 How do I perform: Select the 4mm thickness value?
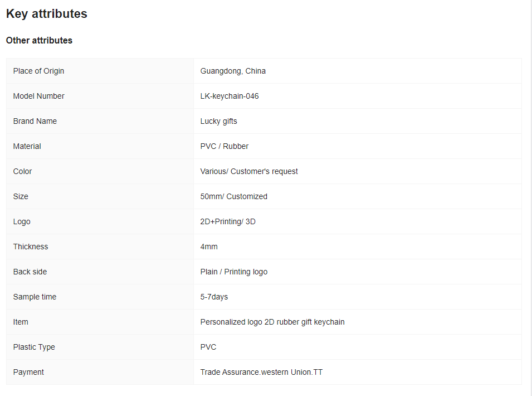tap(209, 247)
